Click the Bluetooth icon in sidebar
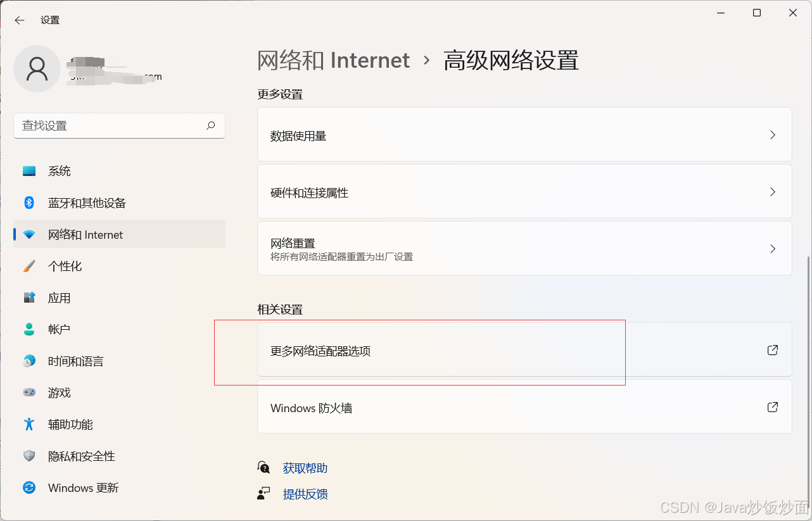 [29, 203]
